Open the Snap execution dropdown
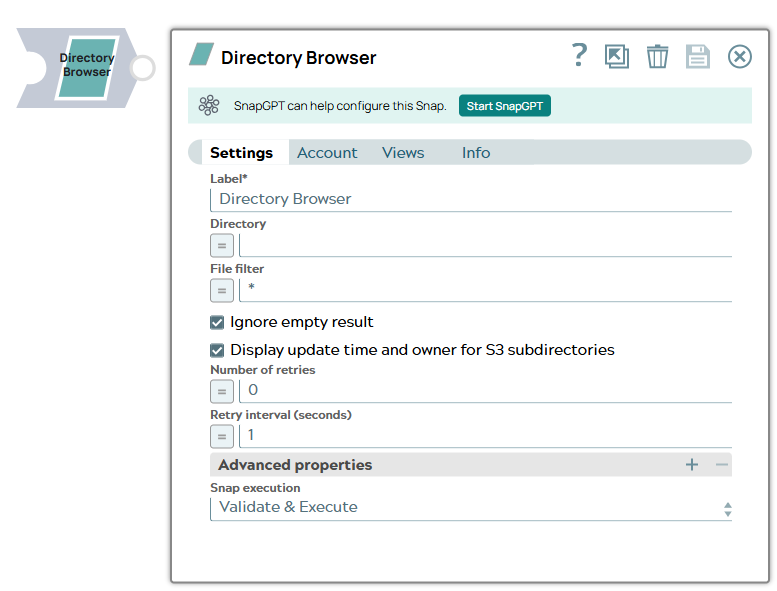777x591 pixels. (470, 508)
